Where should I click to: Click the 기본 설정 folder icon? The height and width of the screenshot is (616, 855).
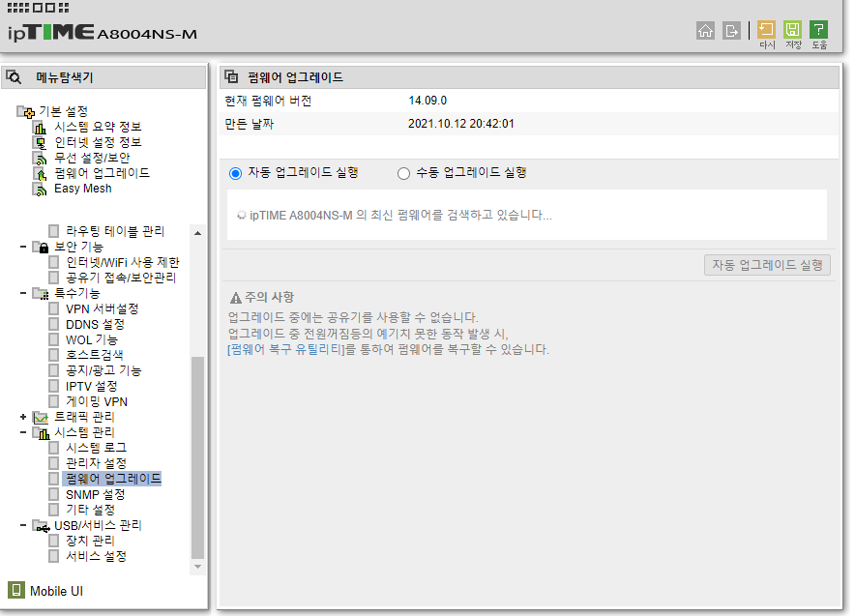click(25, 112)
